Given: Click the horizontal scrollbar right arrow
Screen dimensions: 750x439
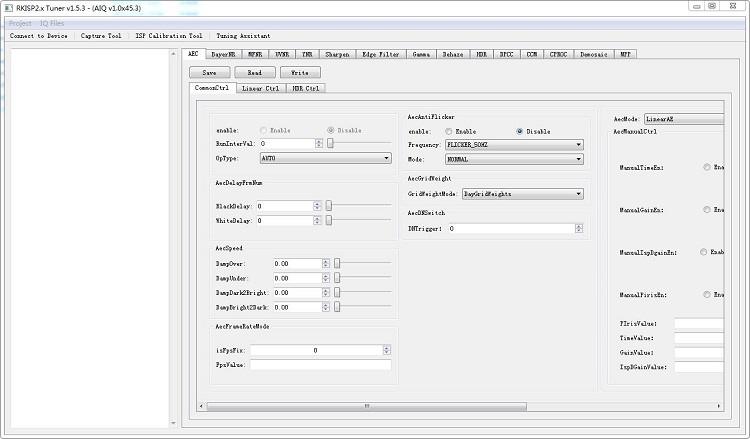Looking at the screenshot, I should coord(719,406).
